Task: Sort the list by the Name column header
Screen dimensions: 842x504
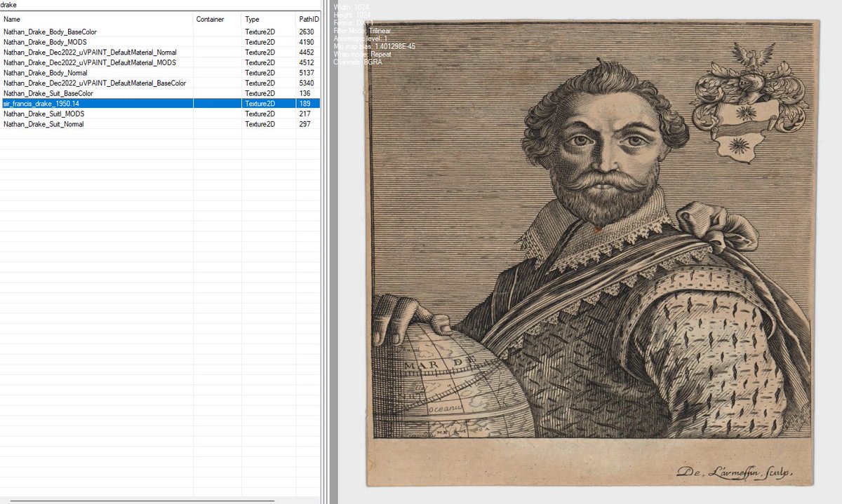Action: coord(97,20)
